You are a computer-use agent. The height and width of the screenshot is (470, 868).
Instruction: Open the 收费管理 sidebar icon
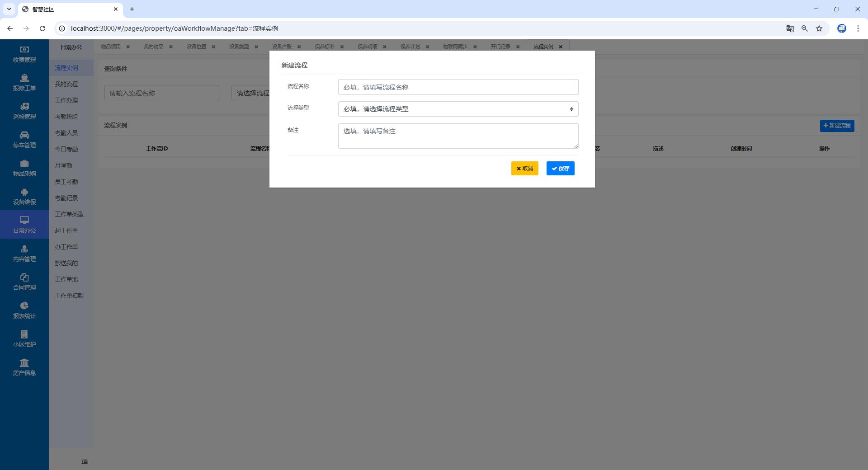point(24,50)
